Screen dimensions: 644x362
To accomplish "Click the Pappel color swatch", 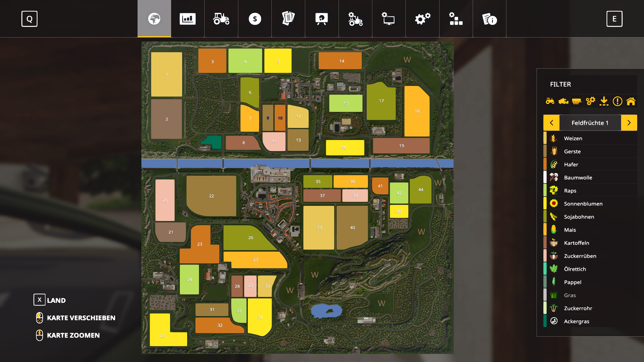I will 545,282.
